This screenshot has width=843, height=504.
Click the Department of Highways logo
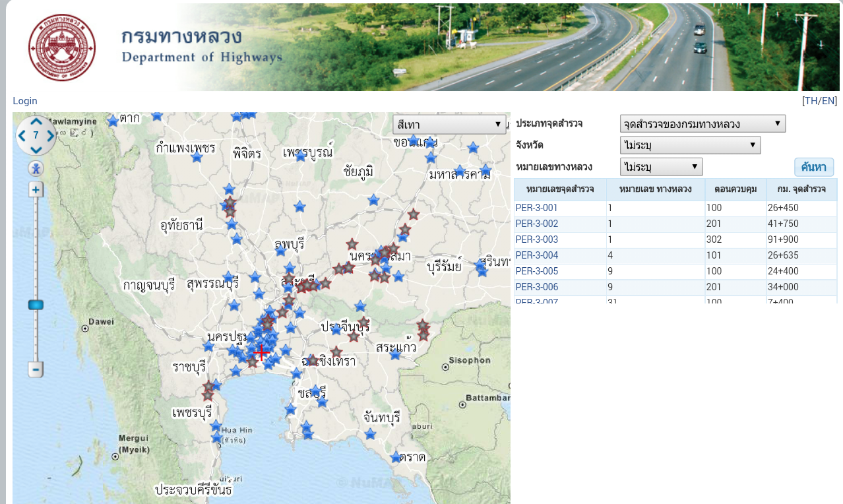[62, 47]
